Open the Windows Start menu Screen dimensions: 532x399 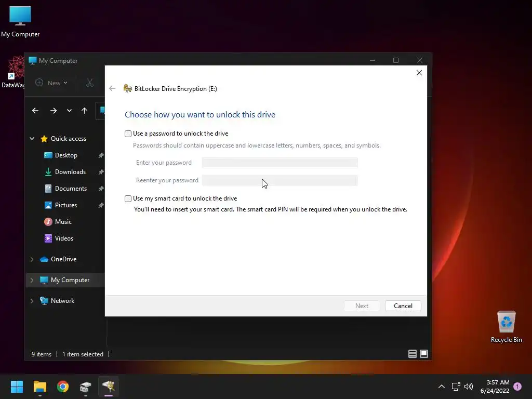point(17,387)
